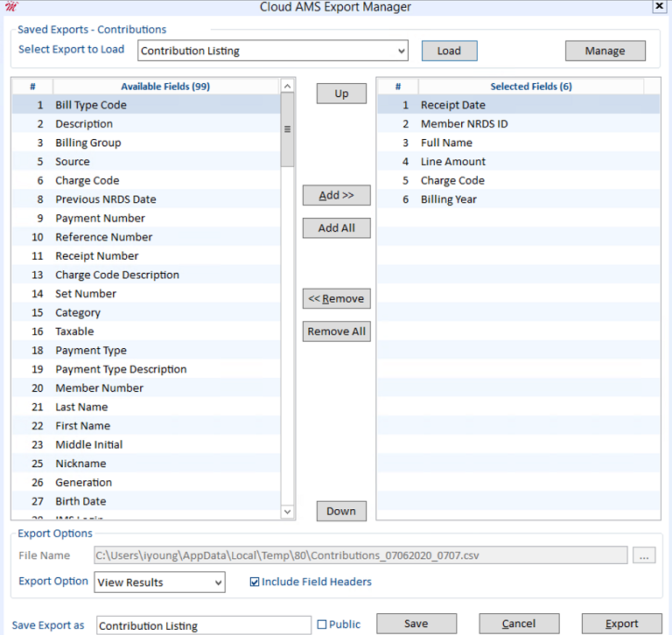The height and width of the screenshot is (635, 672).
Task: Select Payment Number field
Action: (146, 218)
